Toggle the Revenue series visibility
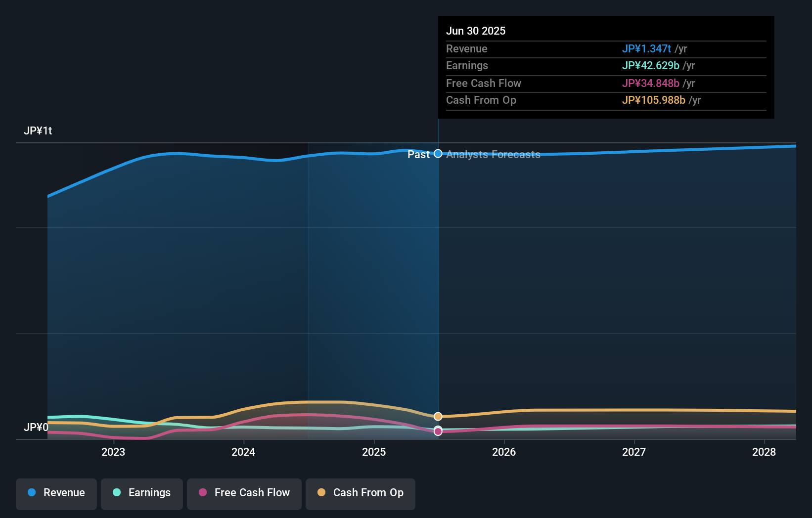This screenshot has width=812, height=518. click(x=56, y=493)
